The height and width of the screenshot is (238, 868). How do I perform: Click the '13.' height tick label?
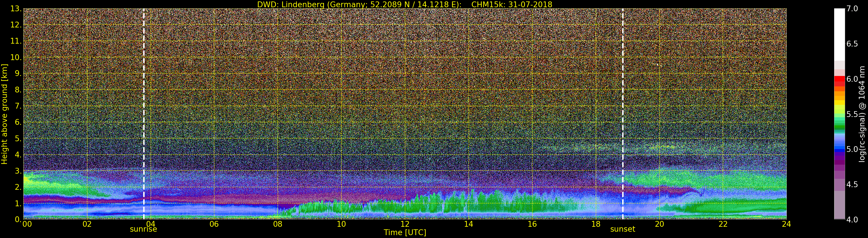pos(16,9)
